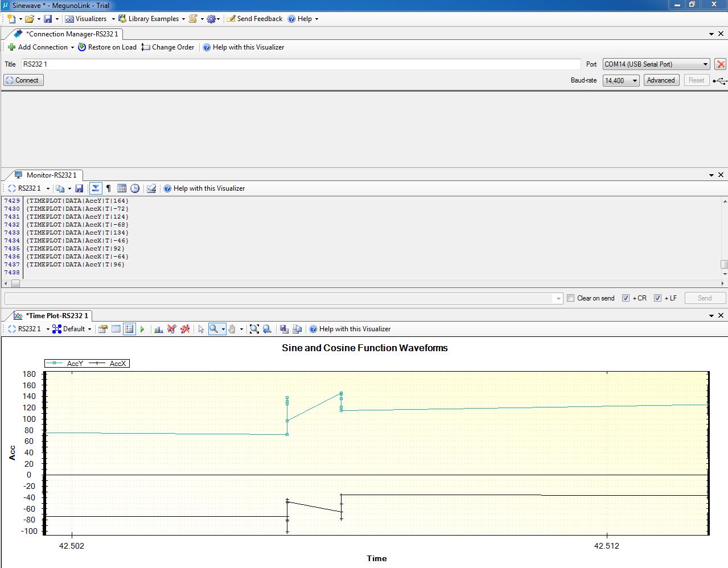
Task: Click the Change Order button
Action: [x=168, y=47]
